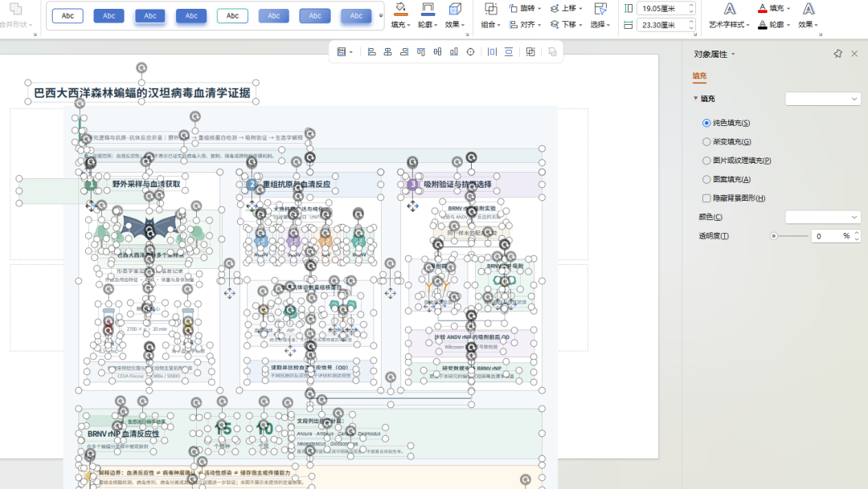Select 纯色填充 radio button
Screen dimensions: 868x489
(x=706, y=123)
